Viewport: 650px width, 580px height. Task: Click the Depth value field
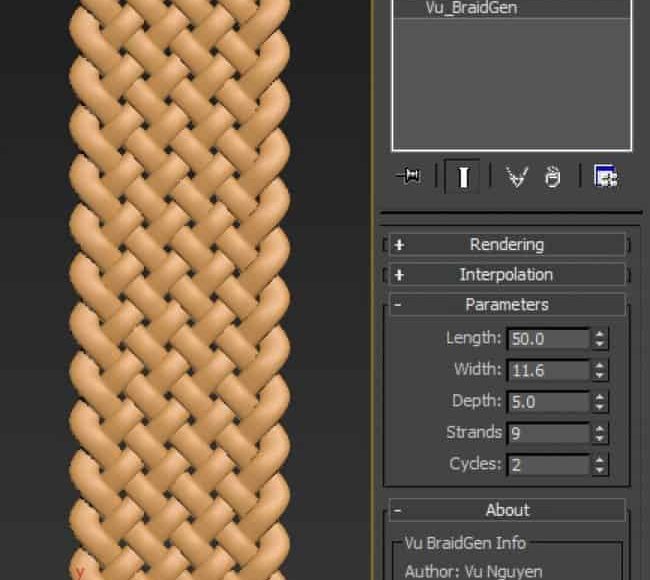(x=547, y=402)
